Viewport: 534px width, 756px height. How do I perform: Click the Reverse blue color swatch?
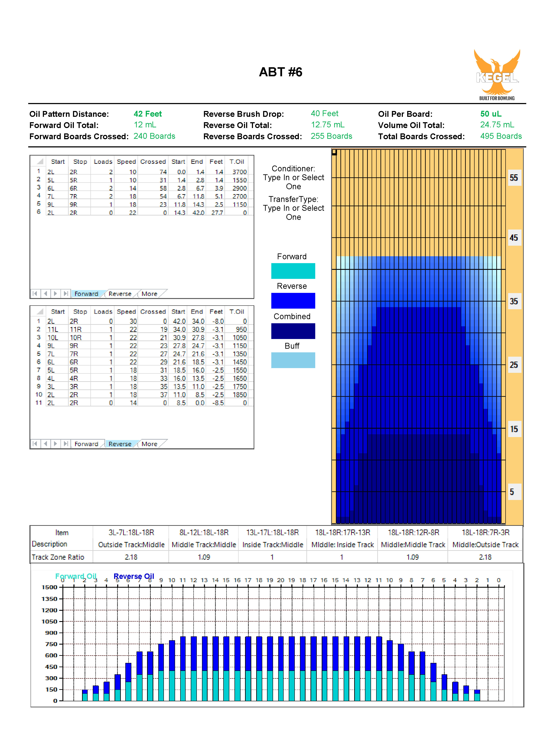293,301
